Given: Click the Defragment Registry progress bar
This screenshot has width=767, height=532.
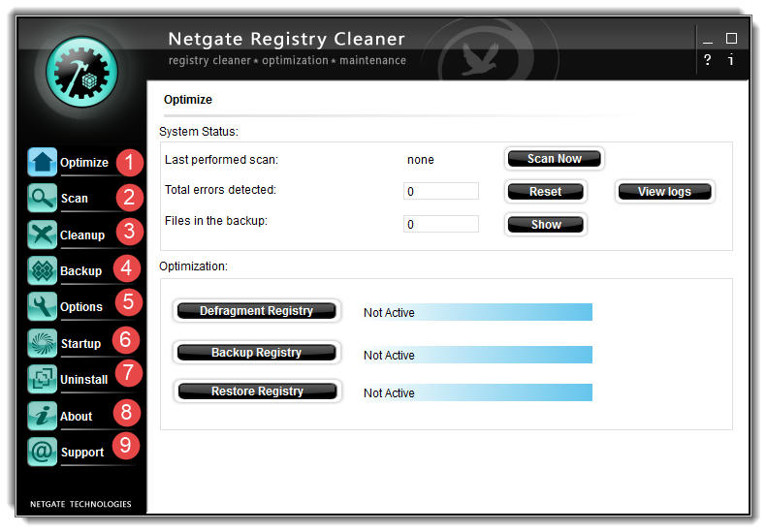Looking at the screenshot, I should 477,312.
